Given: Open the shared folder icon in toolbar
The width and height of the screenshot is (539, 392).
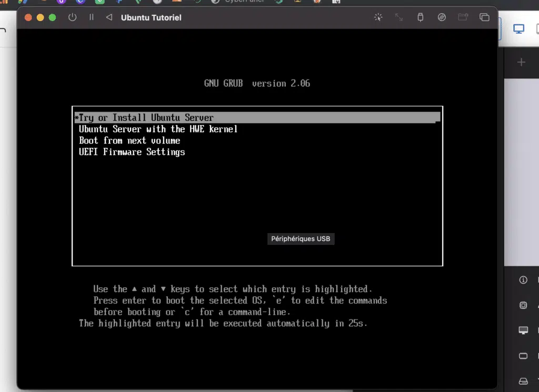Looking at the screenshot, I should coord(463,17).
